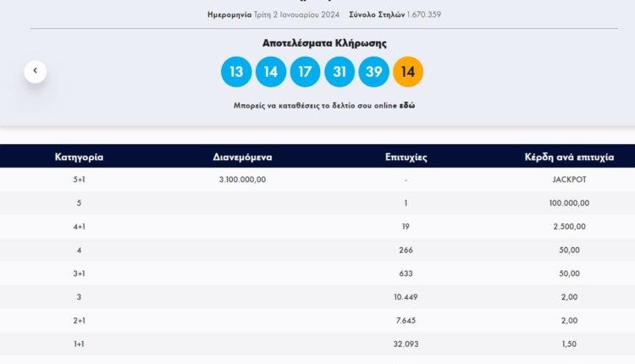Viewport: 635px width, 364px height.
Task: Click the 'Κέρδη ανά επιτυχία' column header
Action: coord(569,157)
